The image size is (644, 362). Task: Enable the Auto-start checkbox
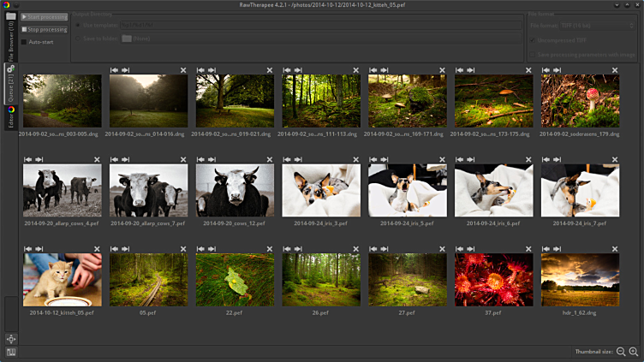[25, 41]
